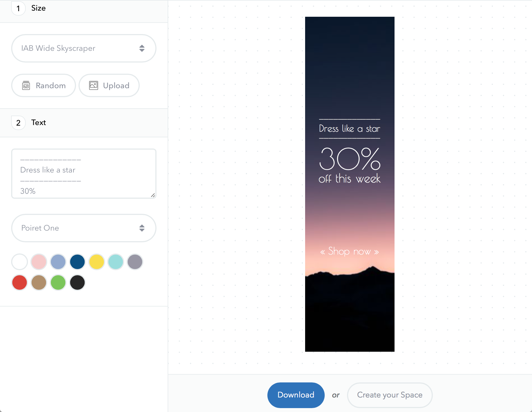Click the skyscraper banner preview image
Viewport: 532px width, 412px height.
pyautogui.click(x=350, y=184)
